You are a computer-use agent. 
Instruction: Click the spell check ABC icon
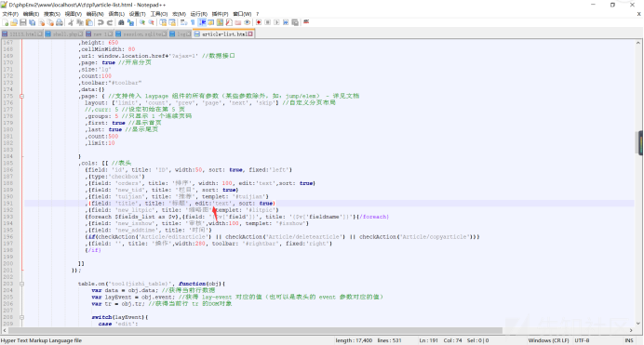(306, 22)
